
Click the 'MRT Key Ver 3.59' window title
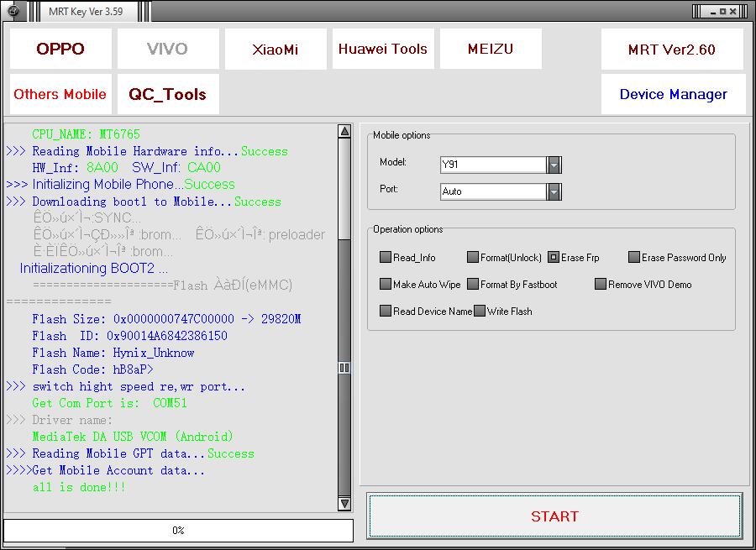point(86,12)
